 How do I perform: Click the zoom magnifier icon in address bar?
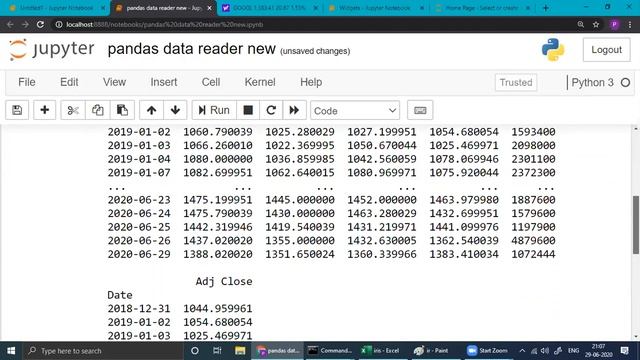(580, 24)
